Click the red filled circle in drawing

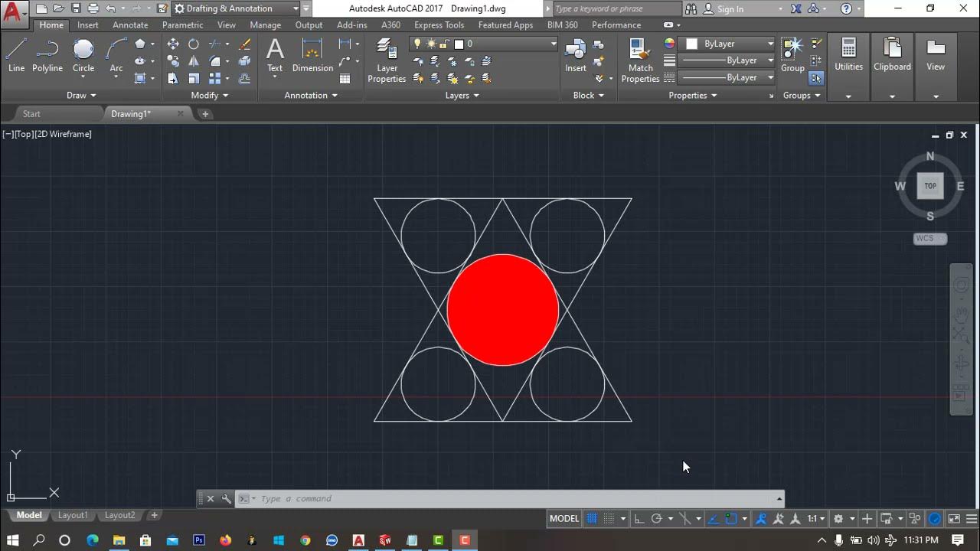[x=502, y=310]
